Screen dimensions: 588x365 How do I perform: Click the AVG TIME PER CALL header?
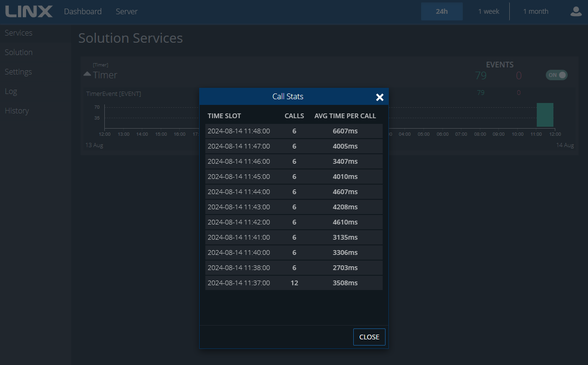point(345,116)
